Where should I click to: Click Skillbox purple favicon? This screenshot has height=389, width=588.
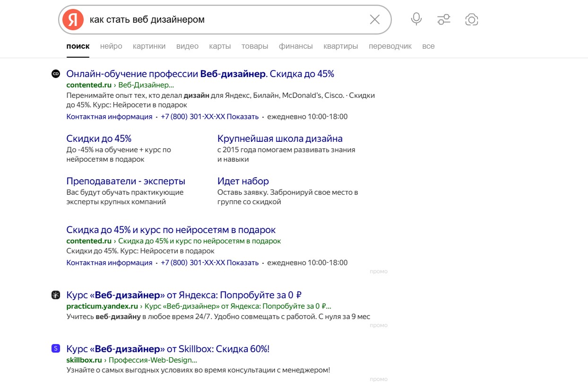pos(56,349)
